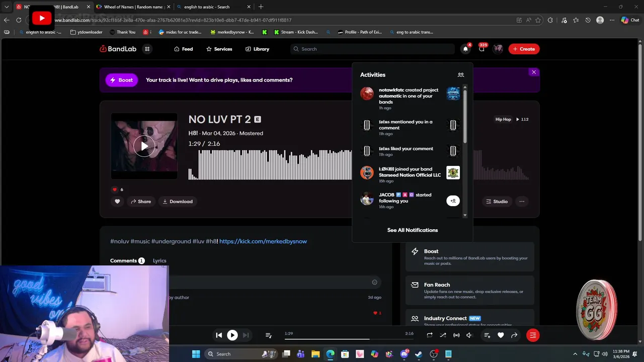The image size is (644, 362).
Task: Download the track
Action: point(178,201)
